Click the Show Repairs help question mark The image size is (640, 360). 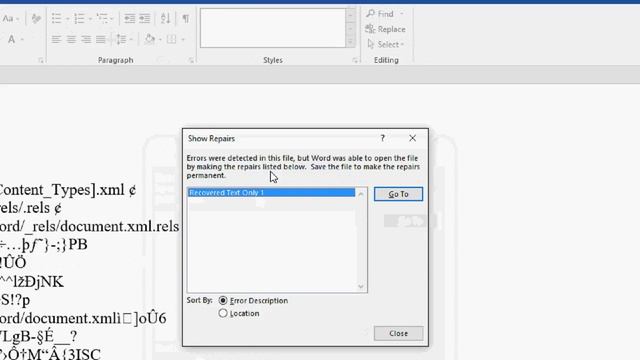(x=382, y=138)
